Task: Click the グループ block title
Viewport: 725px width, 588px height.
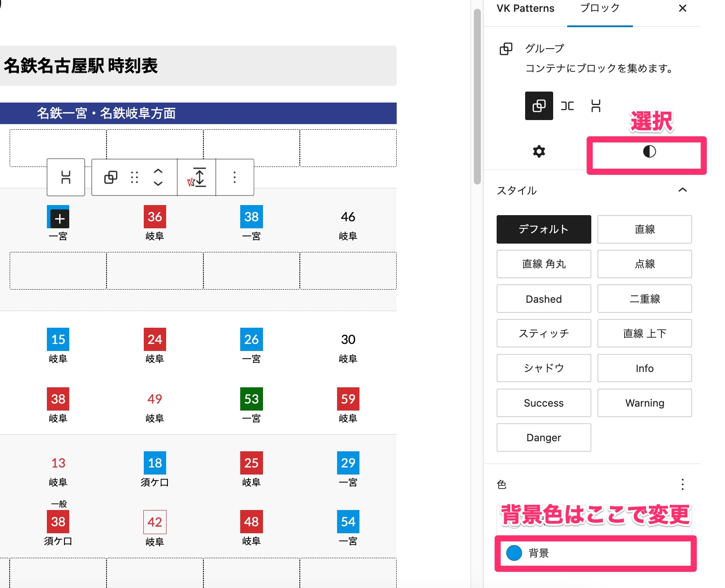Action: pos(544,48)
